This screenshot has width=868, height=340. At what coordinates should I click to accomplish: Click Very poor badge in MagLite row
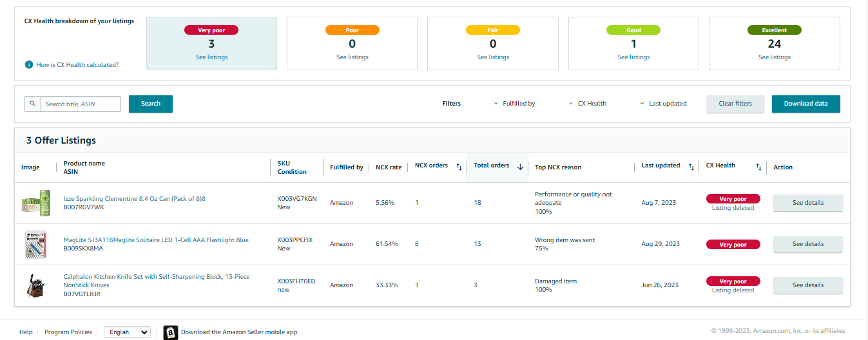(x=733, y=245)
